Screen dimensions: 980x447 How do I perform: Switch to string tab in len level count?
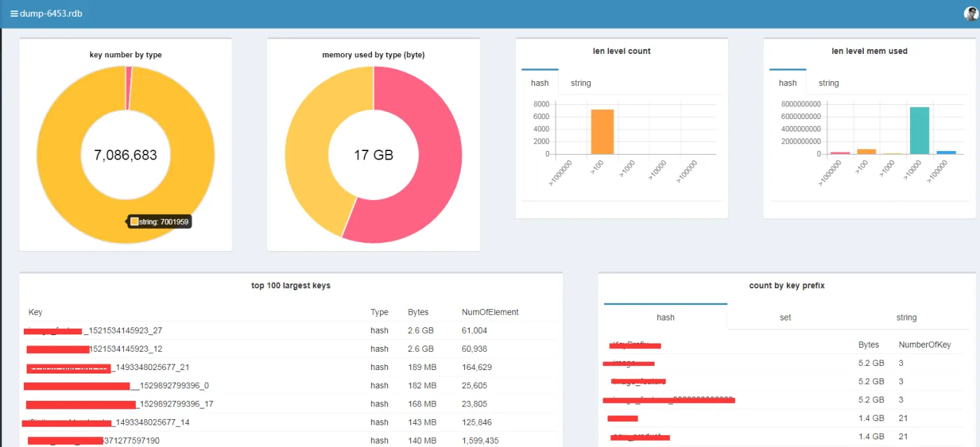(x=580, y=83)
